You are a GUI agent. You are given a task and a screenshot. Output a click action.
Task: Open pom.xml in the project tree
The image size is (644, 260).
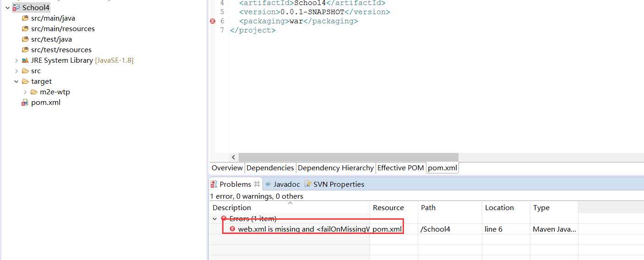(x=46, y=103)
